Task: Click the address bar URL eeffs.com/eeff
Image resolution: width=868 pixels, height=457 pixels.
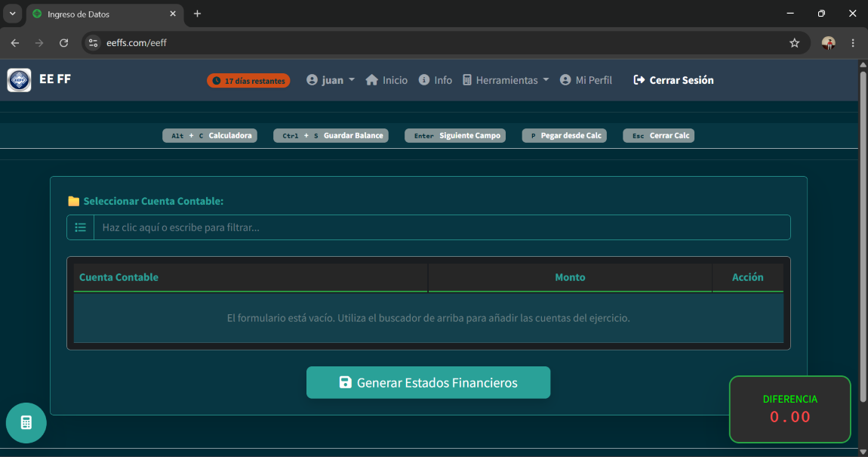Action: (x=136, y=42)
